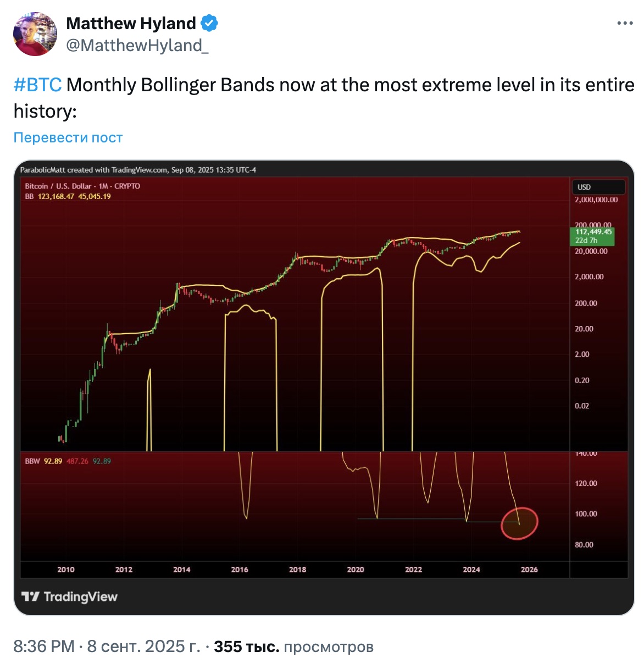Screen dimensions: 644x663
Task: Click the 2010 mark on time axis
Action: click(x=66, y=570)
